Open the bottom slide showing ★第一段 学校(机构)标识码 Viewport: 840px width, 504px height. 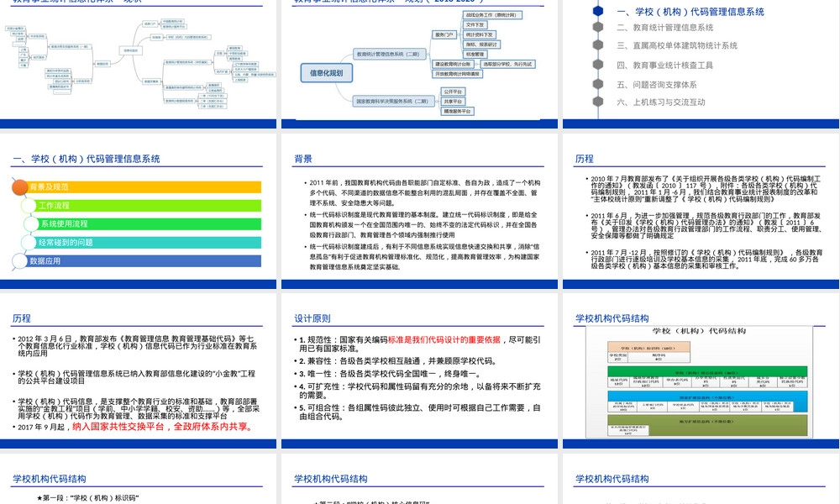[x=139, y=479]
